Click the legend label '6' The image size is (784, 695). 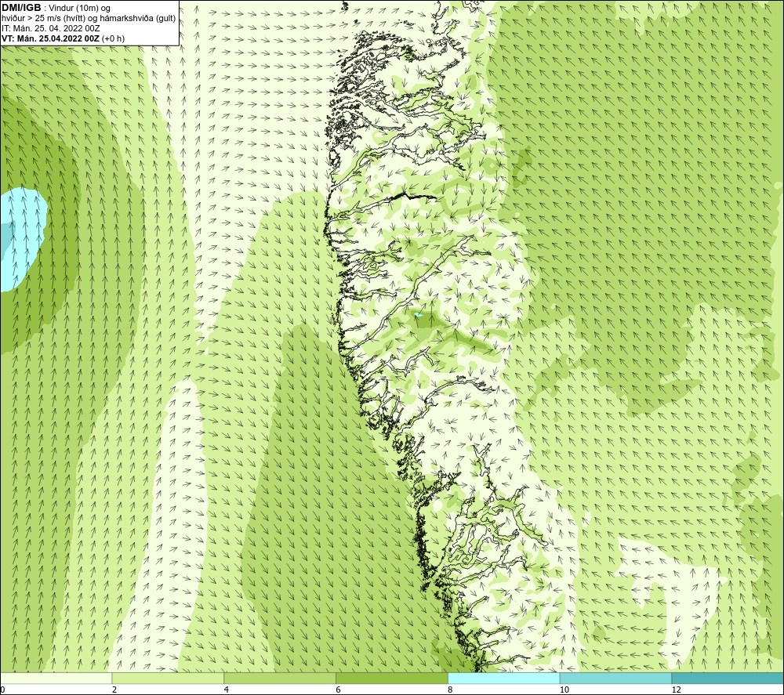click(338, 690)
